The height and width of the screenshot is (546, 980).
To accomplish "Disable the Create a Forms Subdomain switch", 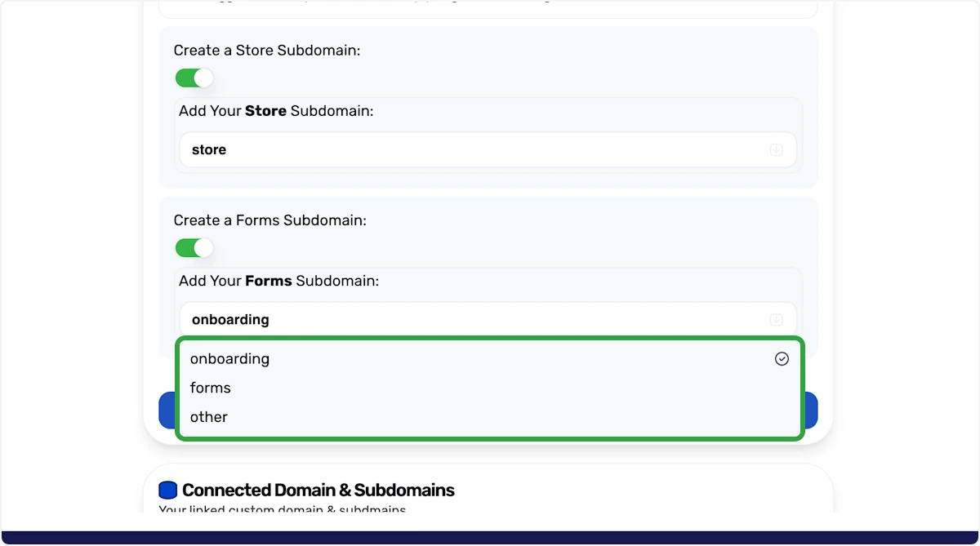I will point(194,248).
